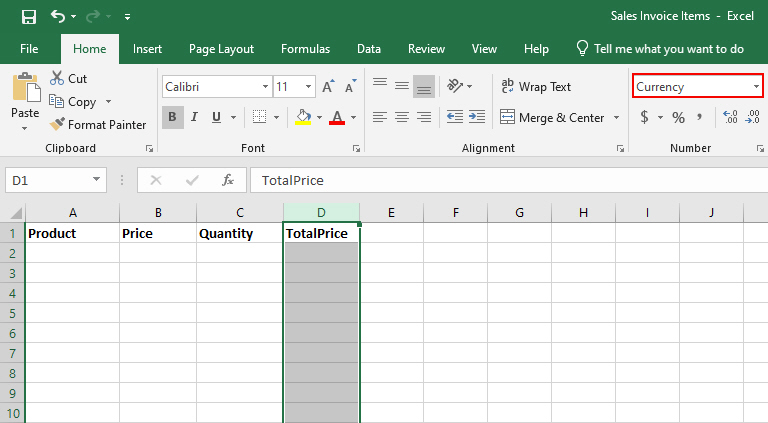
Task: Click Increase Font Size icon
Action: pos(328,87)
